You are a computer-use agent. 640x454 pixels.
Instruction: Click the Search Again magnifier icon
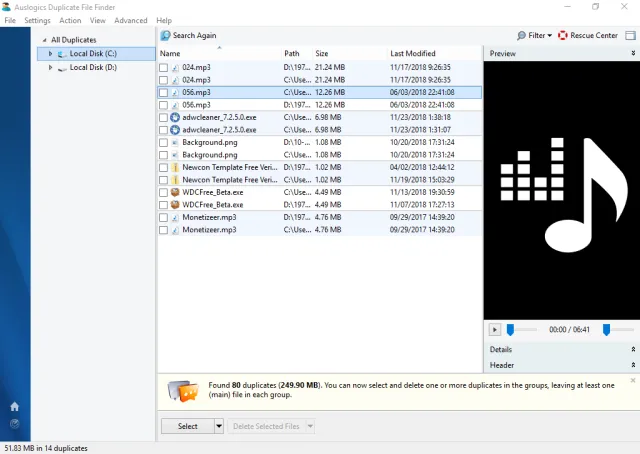pos(165,36)
